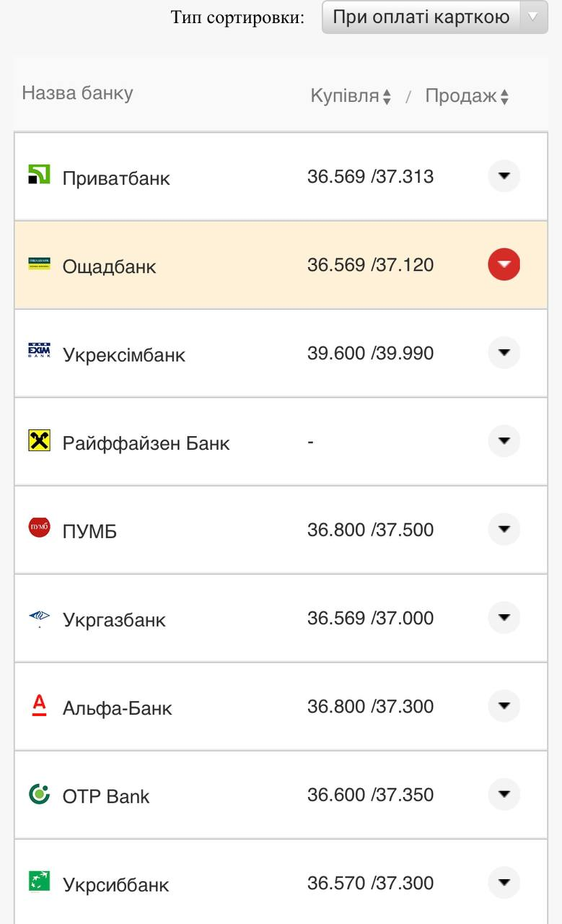Click the OTP Bank green logo
The image size is (562, 924).
pos(39,794)
